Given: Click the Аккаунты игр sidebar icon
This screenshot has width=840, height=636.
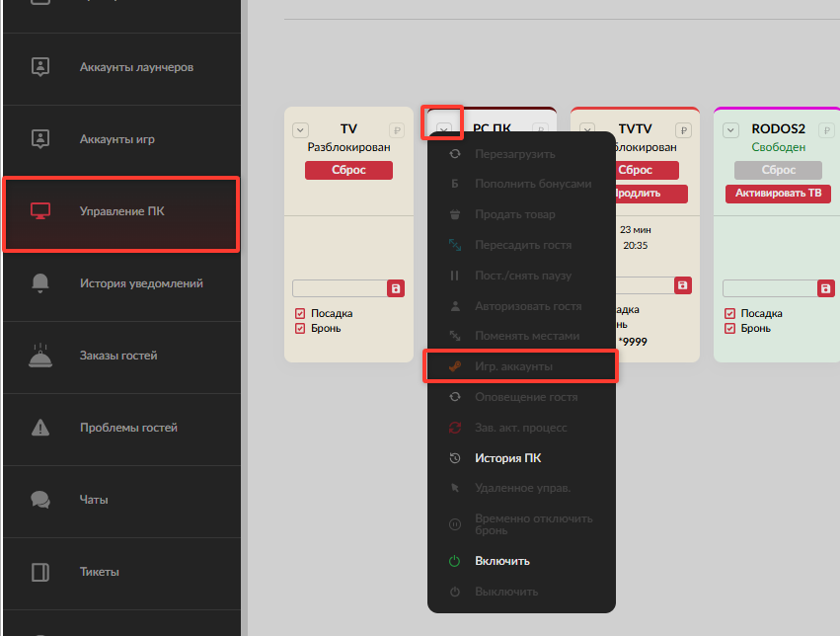Looking at the screenshot, I should tap(40, 139).
